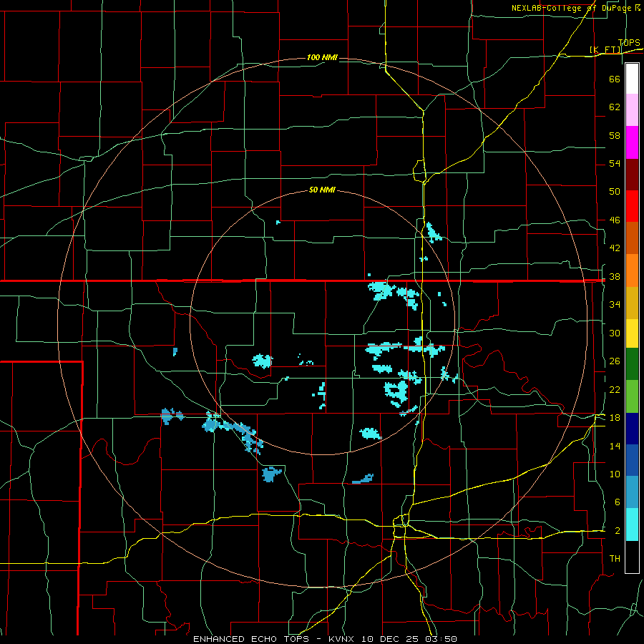Screen dimensions: 644x644
Task: Click the "KVNX" radar site identifier
Action: 342,639
